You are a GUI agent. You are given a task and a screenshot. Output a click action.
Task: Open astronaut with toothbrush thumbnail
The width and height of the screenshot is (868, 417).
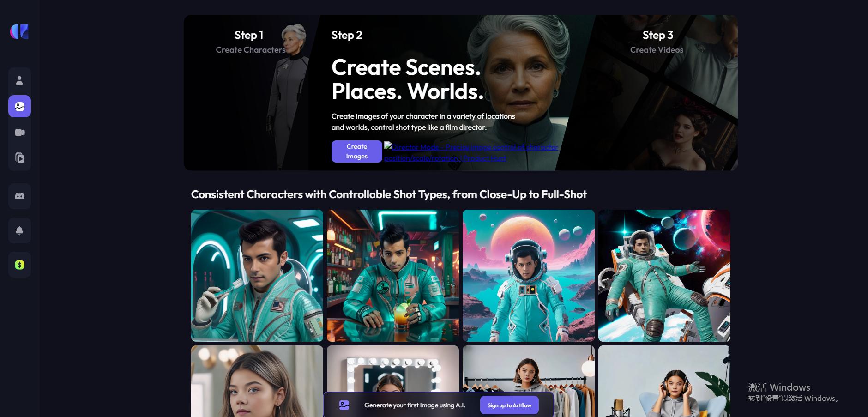pos(257,276)
